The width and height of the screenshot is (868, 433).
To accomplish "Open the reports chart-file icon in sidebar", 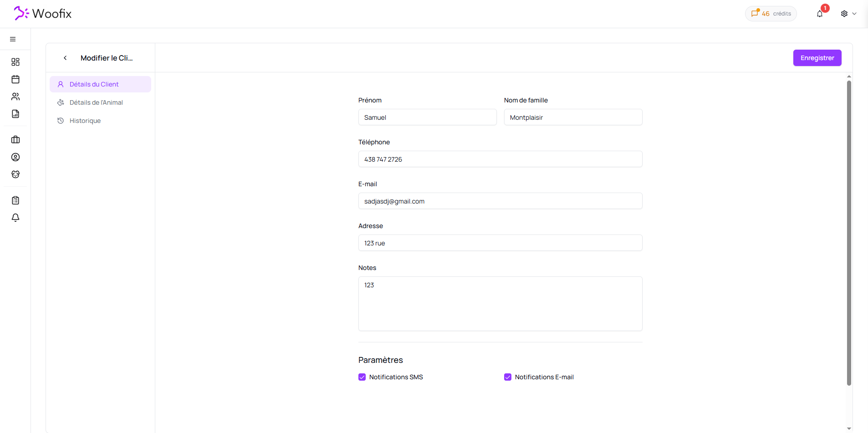I will (x=15, y=114).
